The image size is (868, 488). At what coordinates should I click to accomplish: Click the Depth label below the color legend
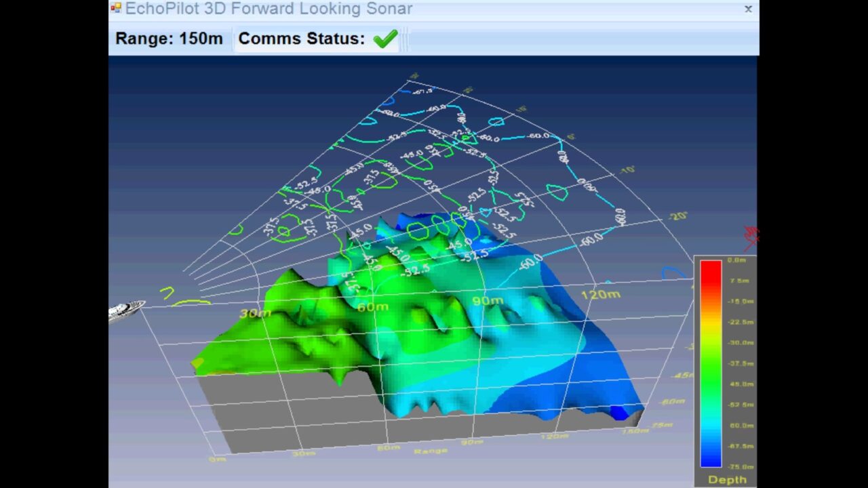tap(726, 479)
